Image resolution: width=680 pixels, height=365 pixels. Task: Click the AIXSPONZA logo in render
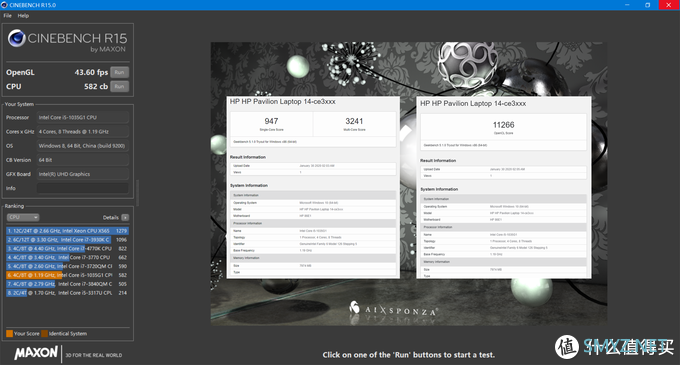pyautogui.click(x=393, y=309)
